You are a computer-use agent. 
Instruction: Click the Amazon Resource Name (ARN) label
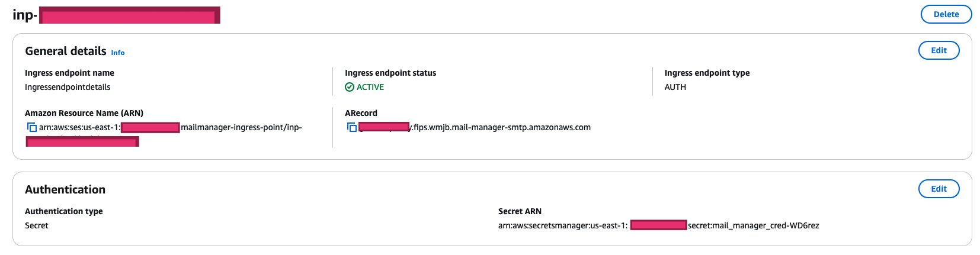pyautogui.click(x=84, y=113)
